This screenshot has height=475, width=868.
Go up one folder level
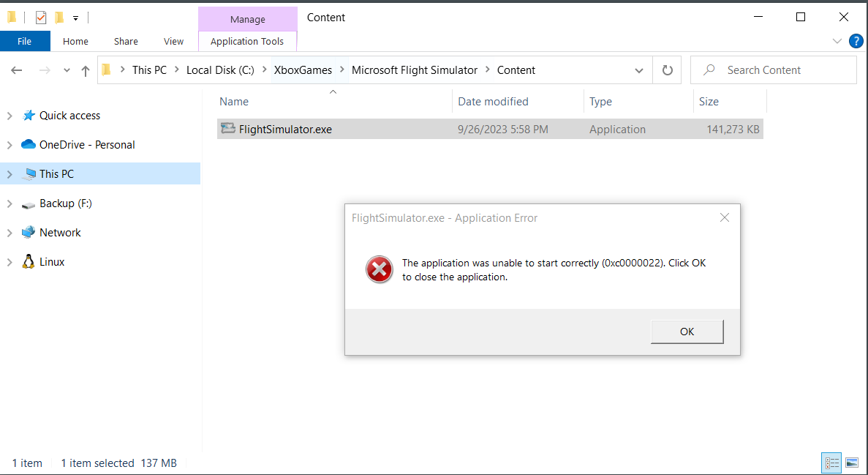pyautogui.click(x=86, y=70)
